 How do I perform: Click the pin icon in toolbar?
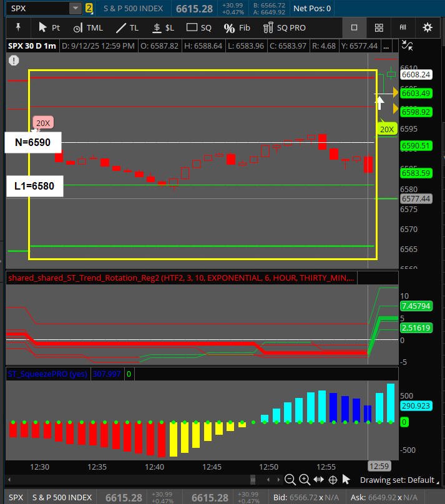click(18, 27)
